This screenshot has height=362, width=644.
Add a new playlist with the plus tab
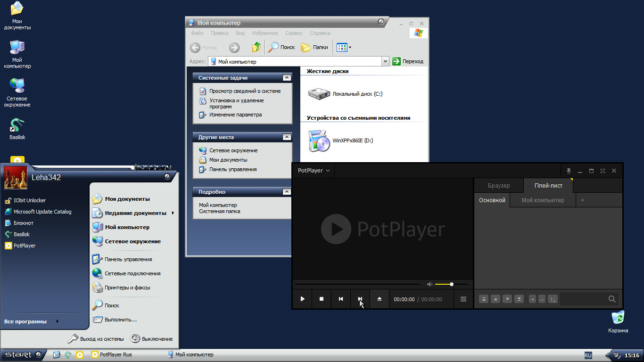coord(582,200)
